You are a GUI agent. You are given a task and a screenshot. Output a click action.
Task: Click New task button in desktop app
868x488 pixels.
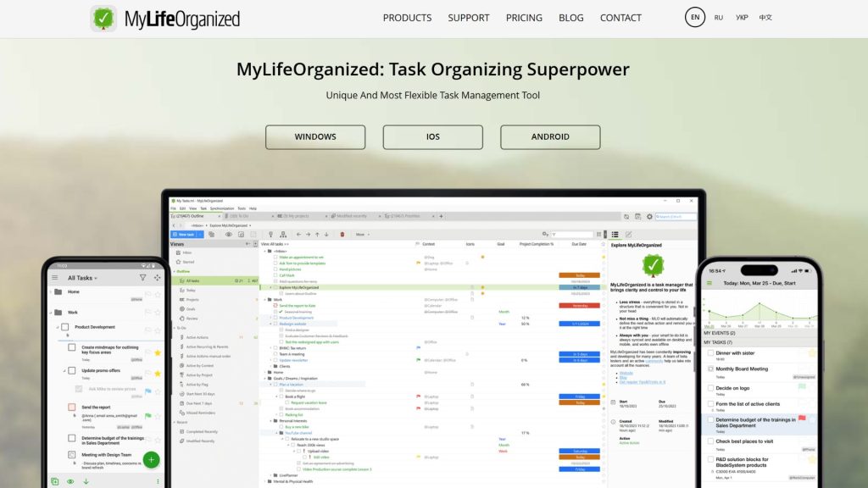(186, 235)
